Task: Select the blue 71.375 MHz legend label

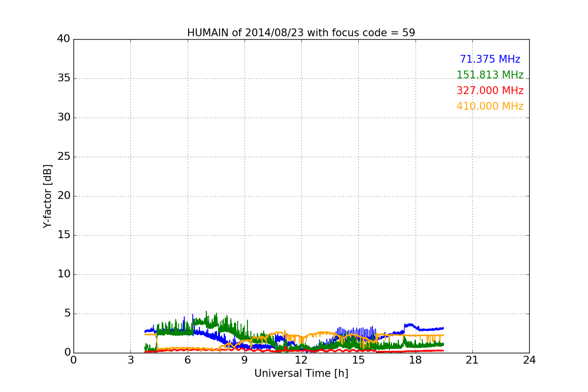Action: 490,59
